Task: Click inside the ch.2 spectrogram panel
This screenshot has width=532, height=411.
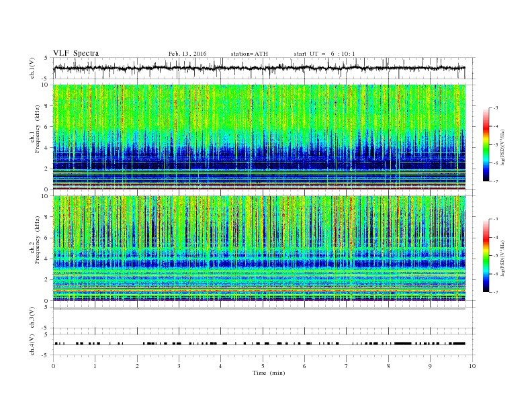Action: pyautogui.click(x=259, y=248)
